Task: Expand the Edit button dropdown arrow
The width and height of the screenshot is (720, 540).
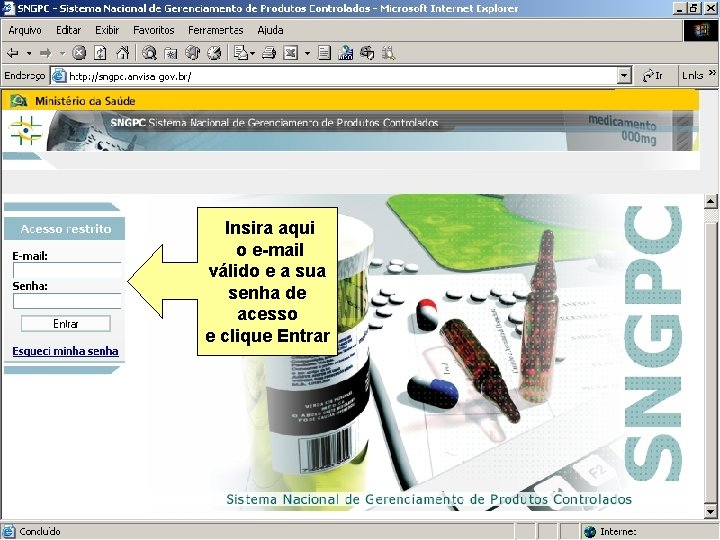Action: coord(307,54)
